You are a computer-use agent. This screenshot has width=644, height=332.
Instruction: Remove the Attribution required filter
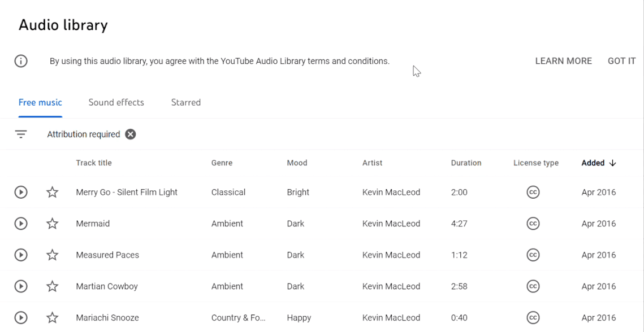130,134
